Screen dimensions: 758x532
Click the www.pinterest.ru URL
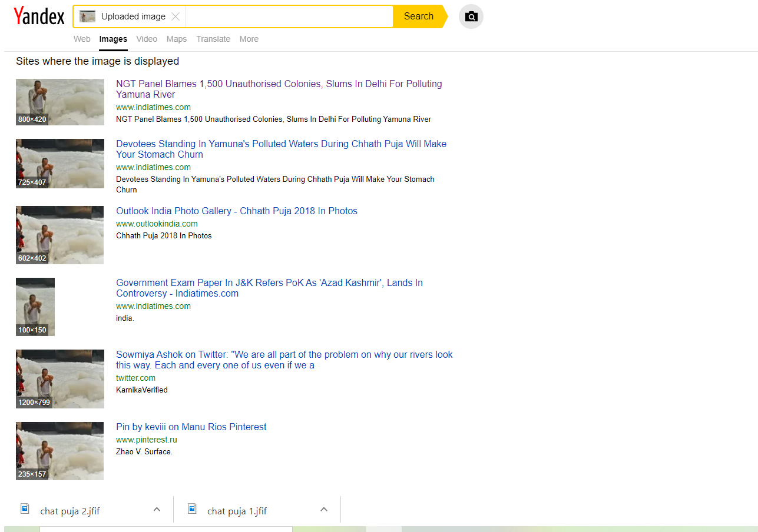[147, 440]
